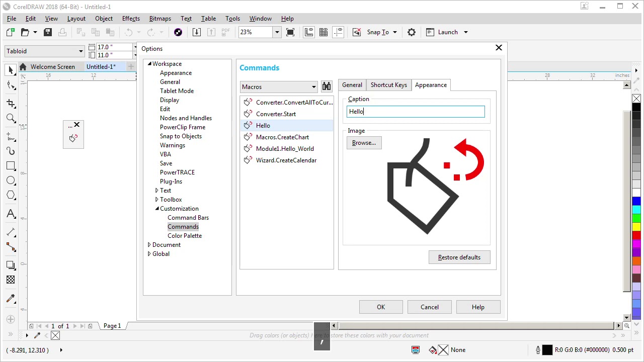Toggle Show rulers icon
This screenshot has height=362, width=644.
309,32
